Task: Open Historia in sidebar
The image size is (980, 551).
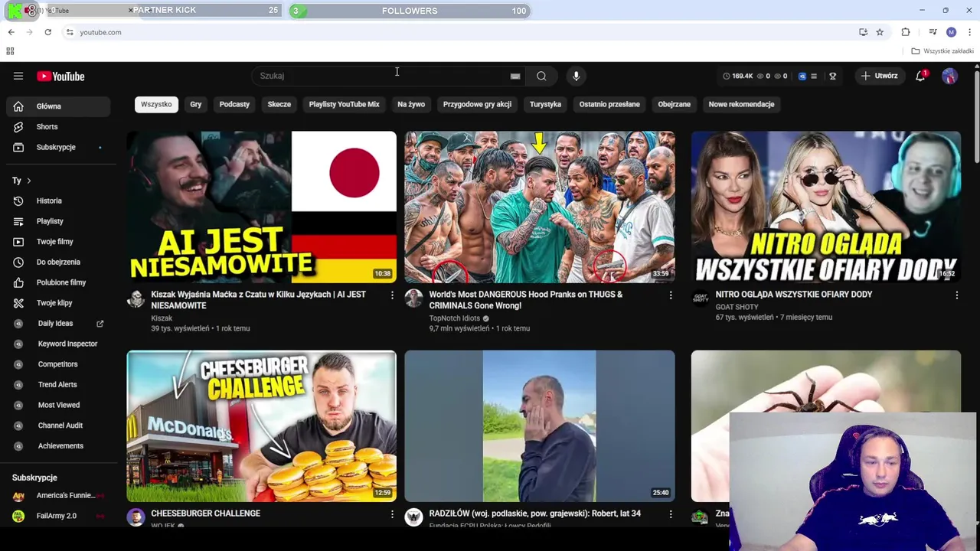Action: [58, 201]
